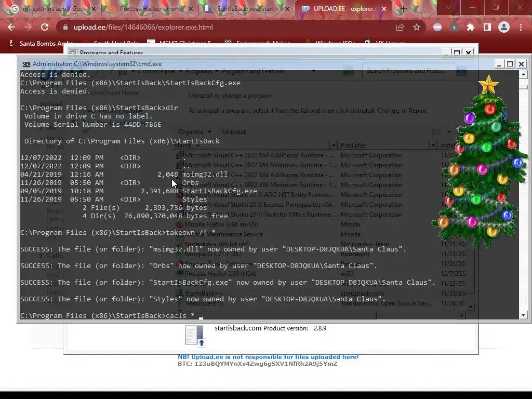Open a new Chrome tab
The height and width of the screenshot is (399, 532).
403,9
